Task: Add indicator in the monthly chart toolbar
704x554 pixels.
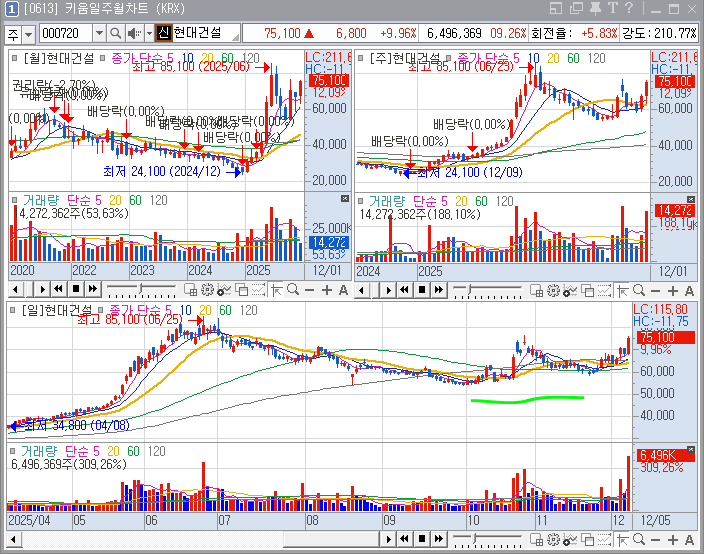Action: [x=223, y=290]
